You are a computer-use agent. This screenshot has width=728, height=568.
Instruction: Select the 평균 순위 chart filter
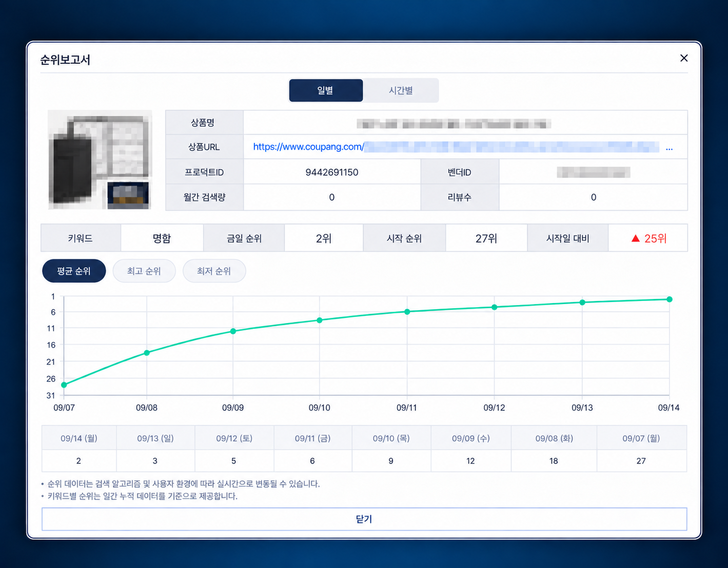pos(74,271)
